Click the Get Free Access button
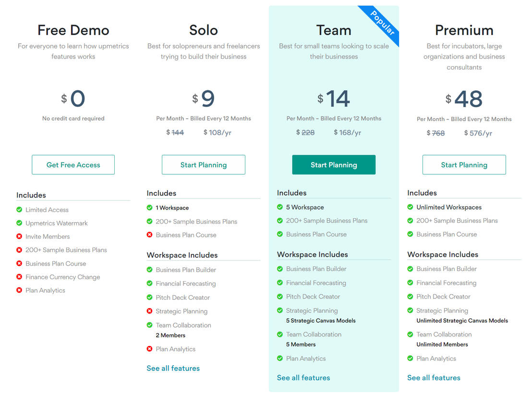The width and height of the screenshot is (532, 395). pos(73,165)
